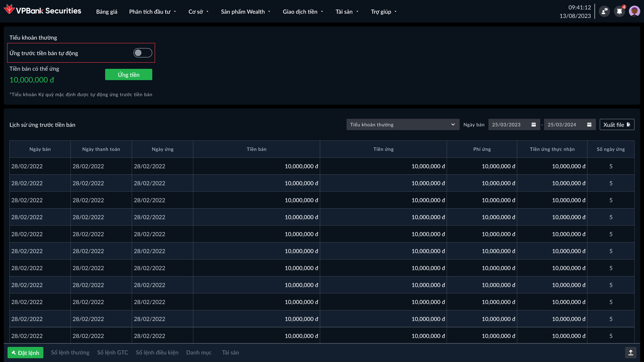
Task: Switch to Sổ lệnh thường tab
Action: pyautogui.click(x=70, y=353)
